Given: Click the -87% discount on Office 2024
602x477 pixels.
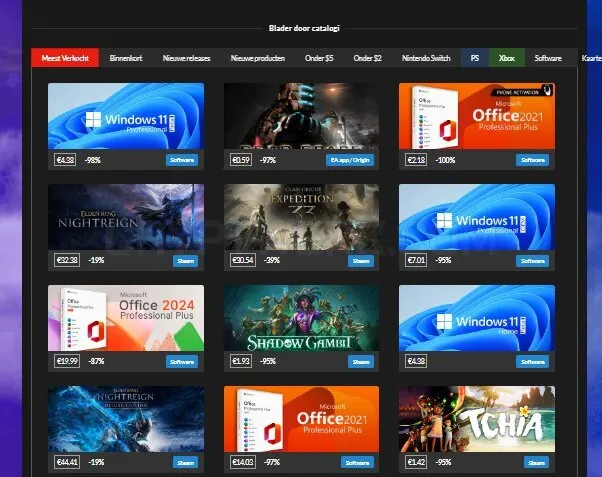Looking at the screenshot, I should [96, 361].
